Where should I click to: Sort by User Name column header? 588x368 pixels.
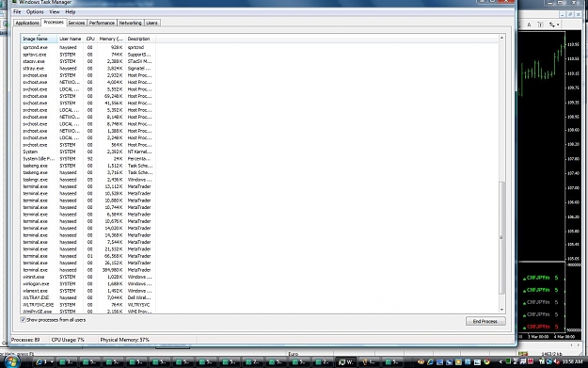71,39
